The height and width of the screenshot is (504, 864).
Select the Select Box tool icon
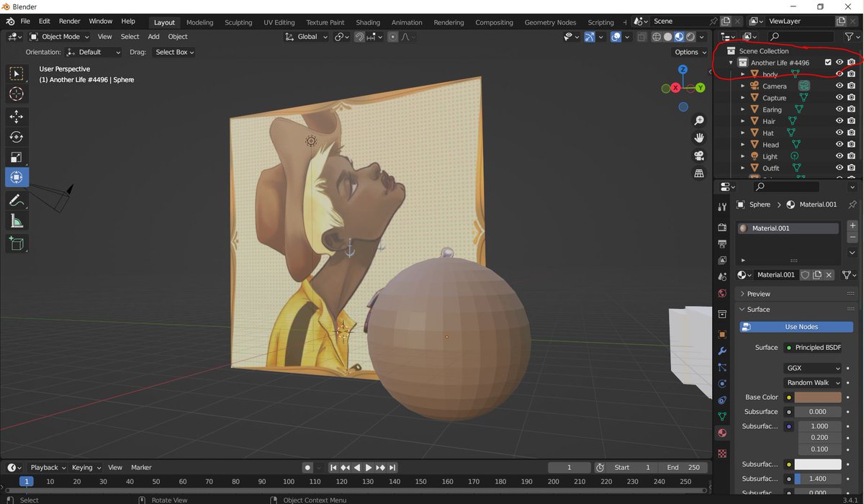pyautogui.click(x=17, y=73)
